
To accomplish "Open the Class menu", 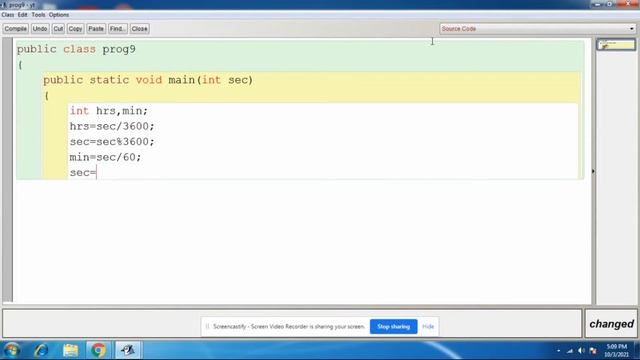I will point(8,15).
